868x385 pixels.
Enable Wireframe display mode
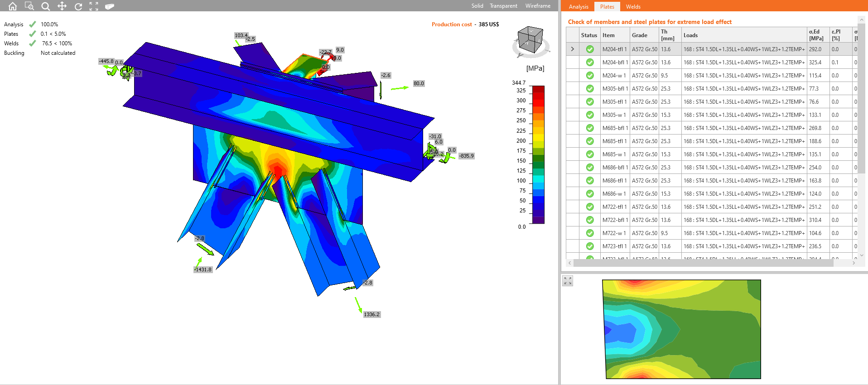pos(538,6)
